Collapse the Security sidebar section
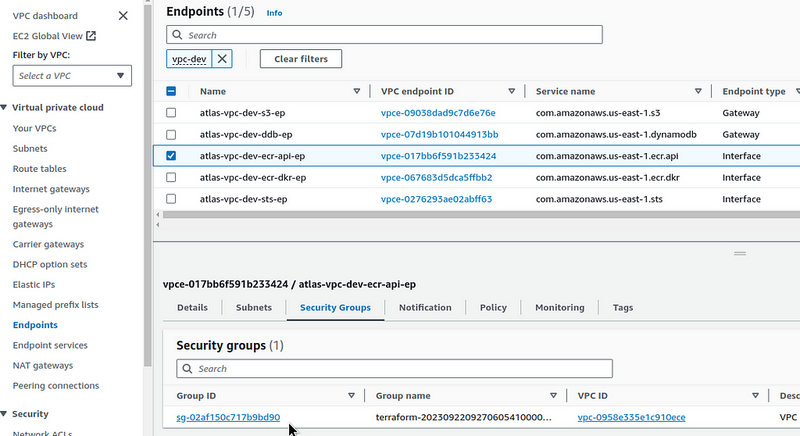Screen dimensions: 800x436 click(4, 414)
